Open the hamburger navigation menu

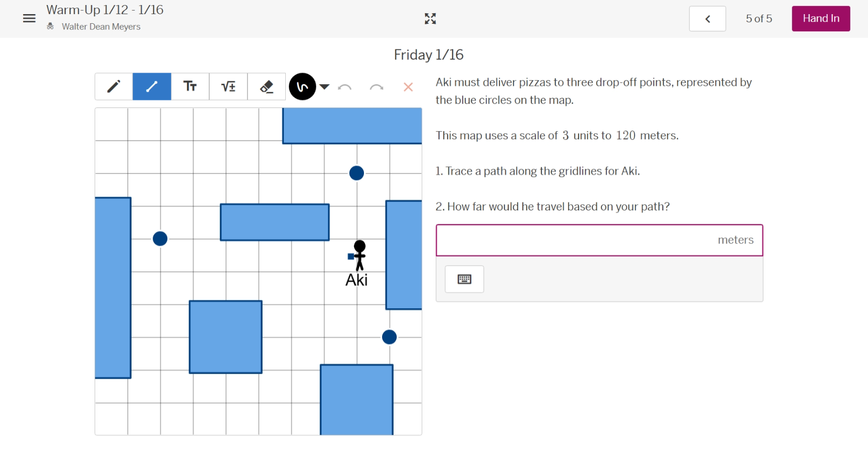(x=29, y=19)
